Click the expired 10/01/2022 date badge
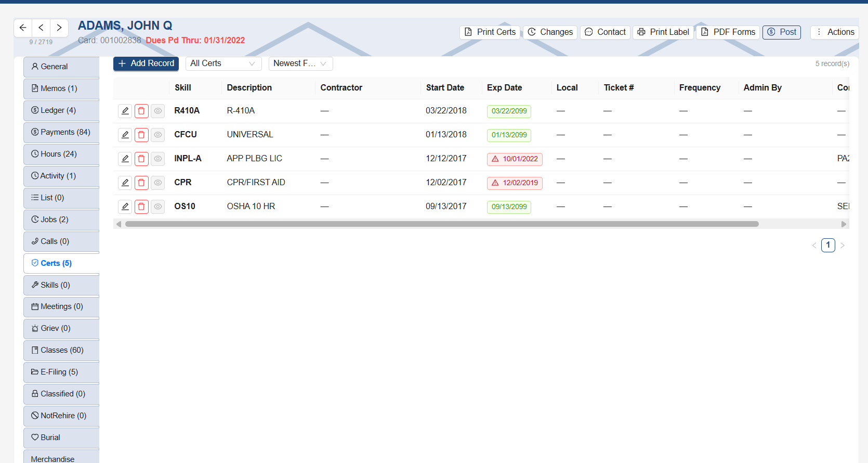 point(515,159)
